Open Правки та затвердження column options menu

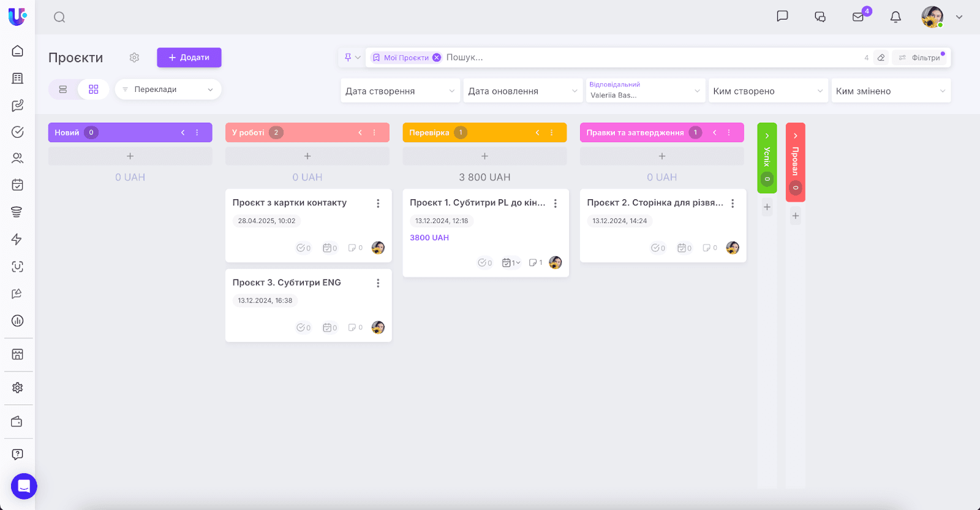[729, 132]
